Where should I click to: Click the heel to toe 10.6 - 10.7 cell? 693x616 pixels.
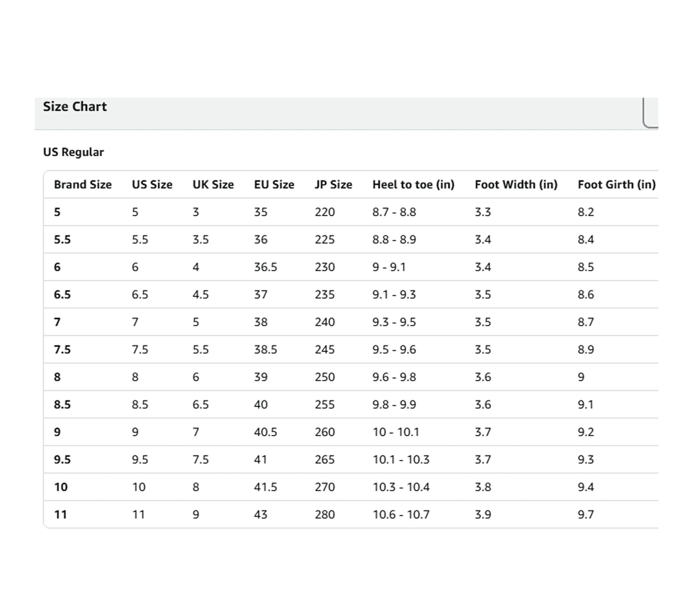click(401, 514)
